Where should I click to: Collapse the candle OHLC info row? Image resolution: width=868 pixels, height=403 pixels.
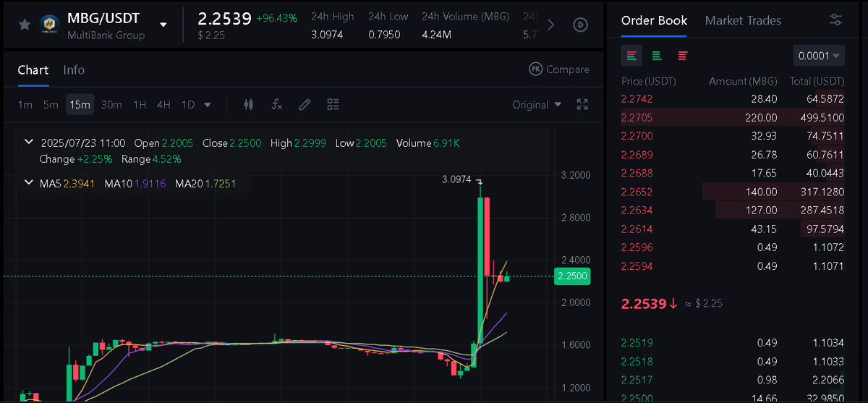(29, 143)
